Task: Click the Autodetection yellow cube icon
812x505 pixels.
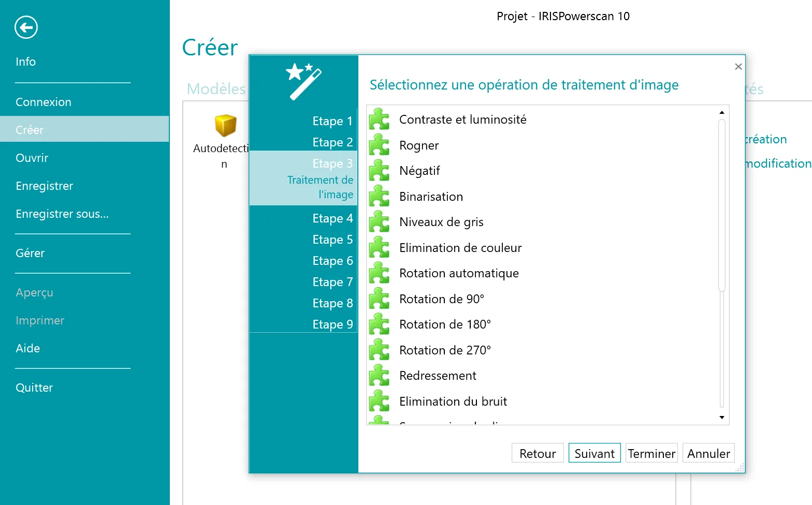Action: [x=225, y=125]
